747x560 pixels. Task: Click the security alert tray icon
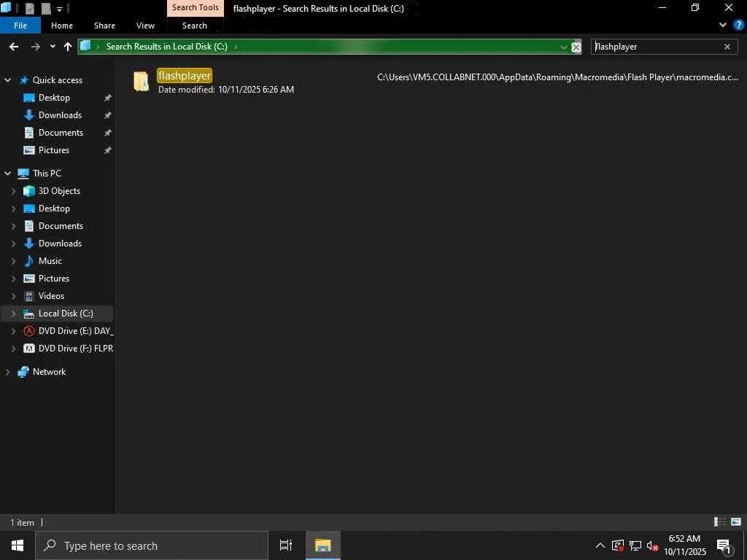point(618,545)
